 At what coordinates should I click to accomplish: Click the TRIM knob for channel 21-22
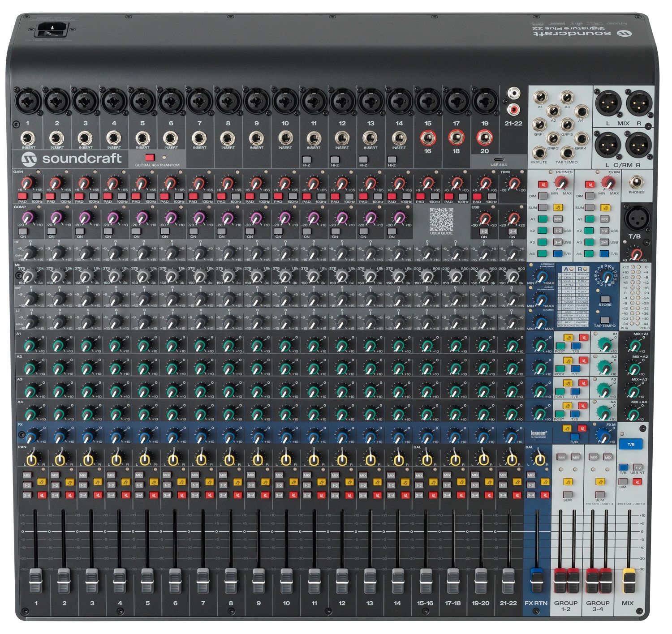[513, 183]
